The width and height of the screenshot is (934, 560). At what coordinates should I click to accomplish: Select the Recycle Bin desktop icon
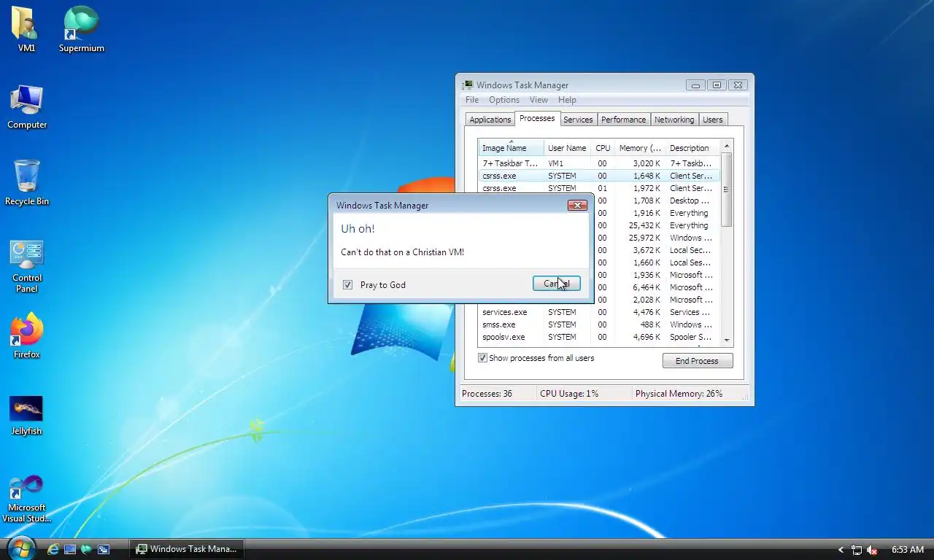click(27, 183)
